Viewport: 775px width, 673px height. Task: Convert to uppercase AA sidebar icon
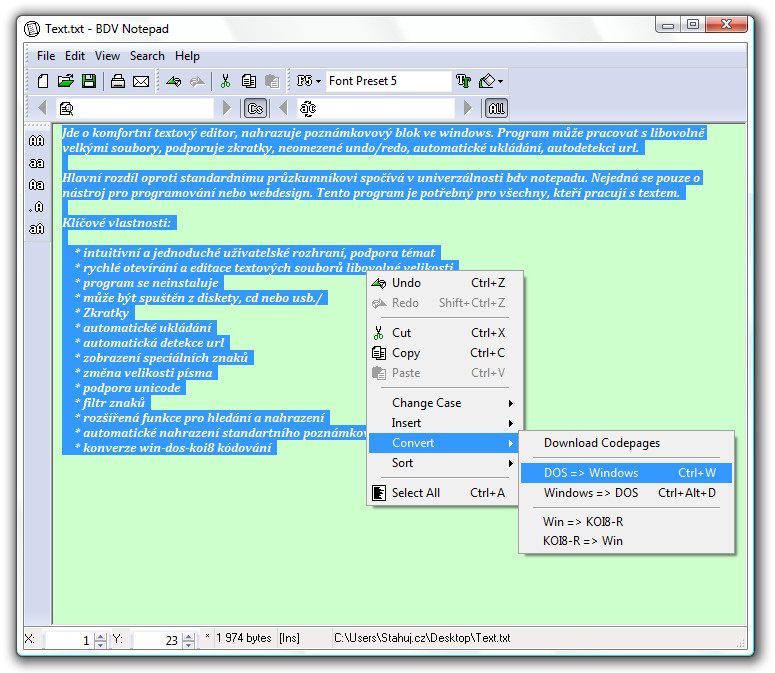[x=37, y=141]
